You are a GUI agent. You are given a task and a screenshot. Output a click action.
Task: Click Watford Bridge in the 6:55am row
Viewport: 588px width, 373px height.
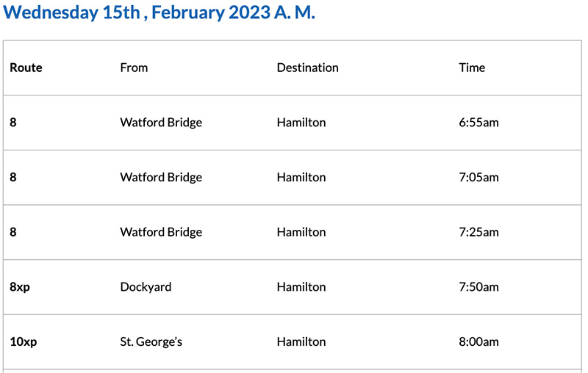click(x=161, y=123)
